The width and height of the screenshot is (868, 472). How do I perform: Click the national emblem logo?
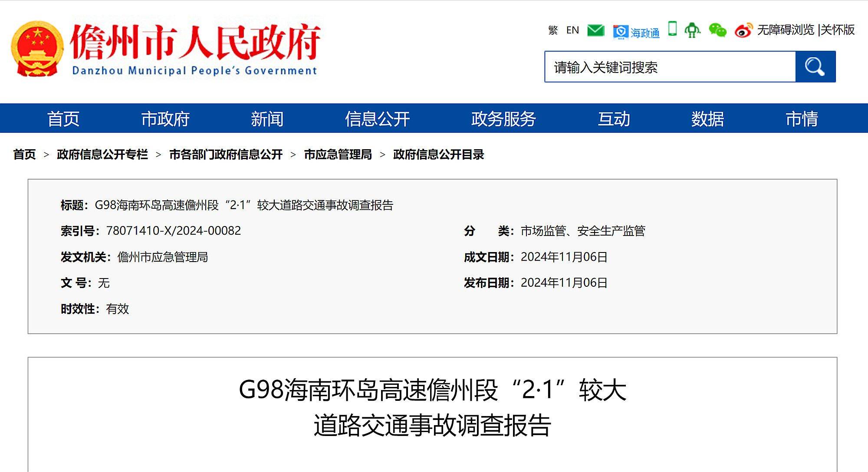click(x=37, y=49)
